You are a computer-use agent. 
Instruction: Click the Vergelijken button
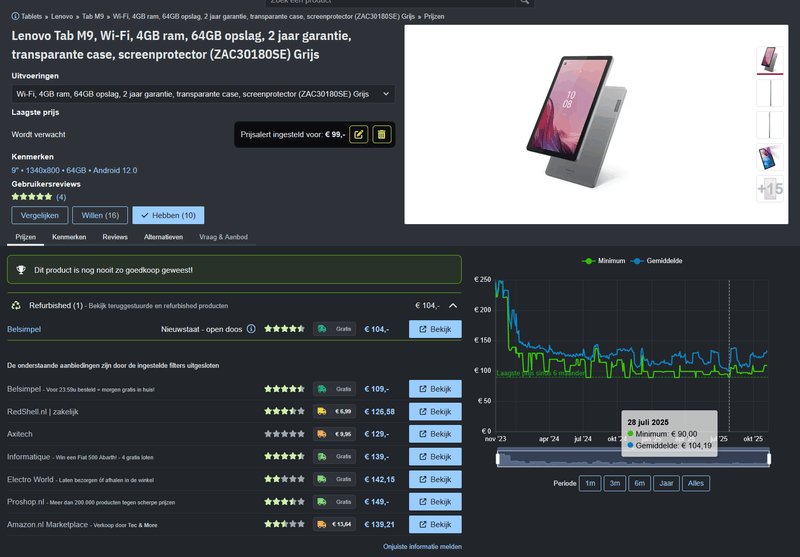39,215
